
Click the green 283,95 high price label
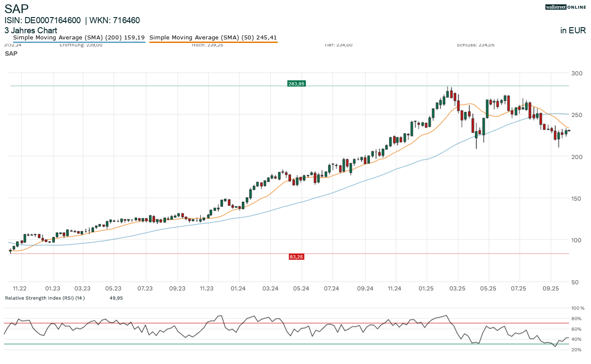coord(296,84)
